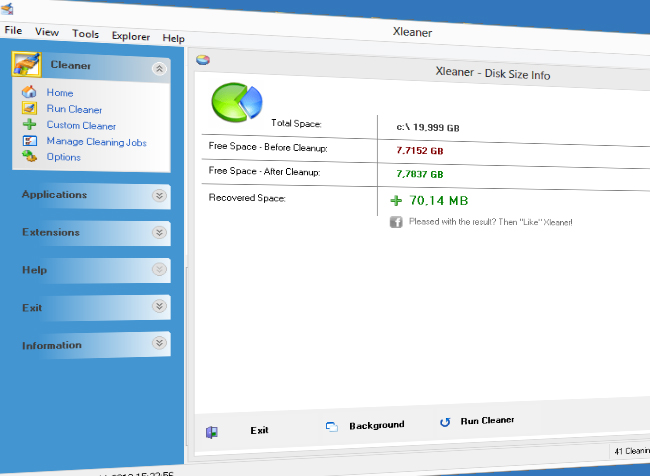Open the Manage Cleaning Jobs link
The image size is (650, 476).
96,142
